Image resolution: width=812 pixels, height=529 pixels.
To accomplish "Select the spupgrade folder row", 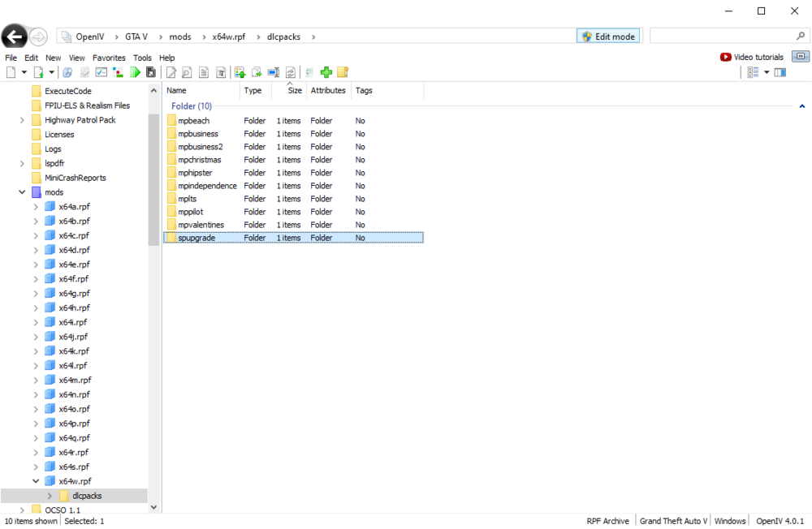I will pyautogui.click(x=293, y=238).
